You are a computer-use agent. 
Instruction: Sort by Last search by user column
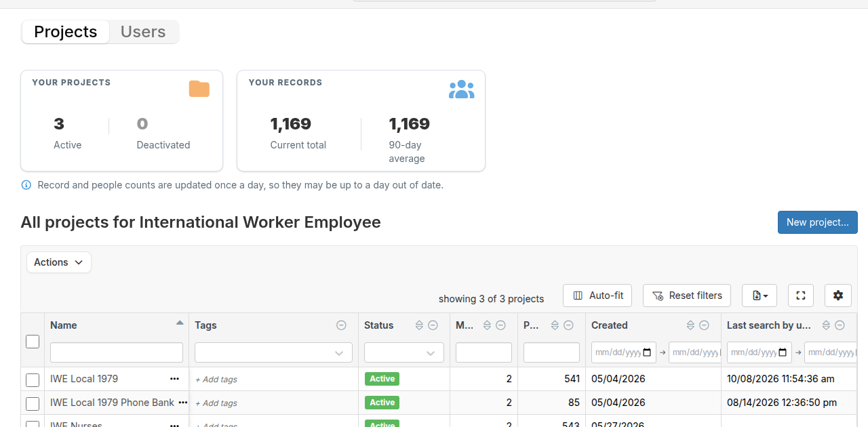[x=826, y=325]
